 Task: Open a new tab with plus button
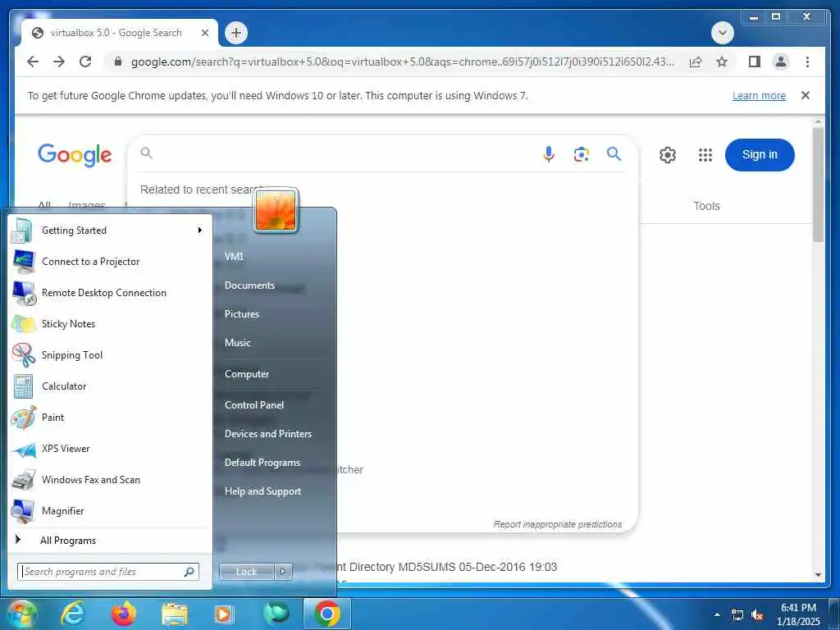coord(235,33)
